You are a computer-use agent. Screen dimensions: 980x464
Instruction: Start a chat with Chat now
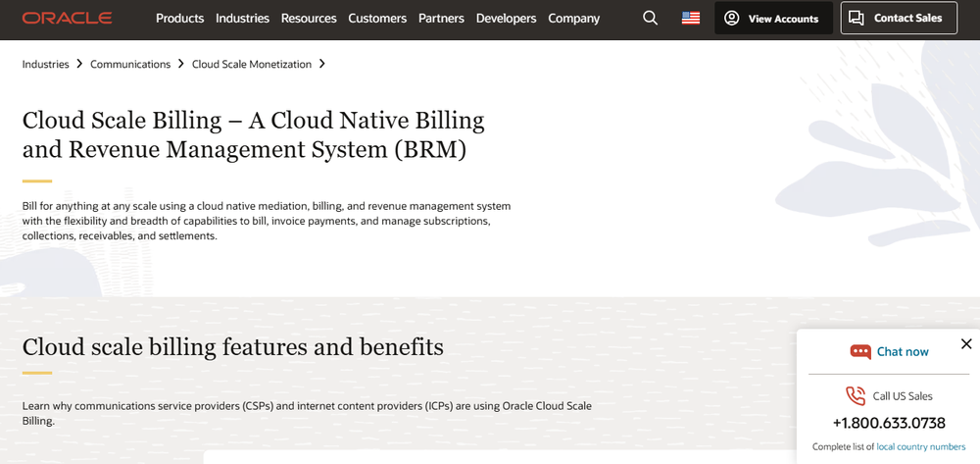(903, 351)
